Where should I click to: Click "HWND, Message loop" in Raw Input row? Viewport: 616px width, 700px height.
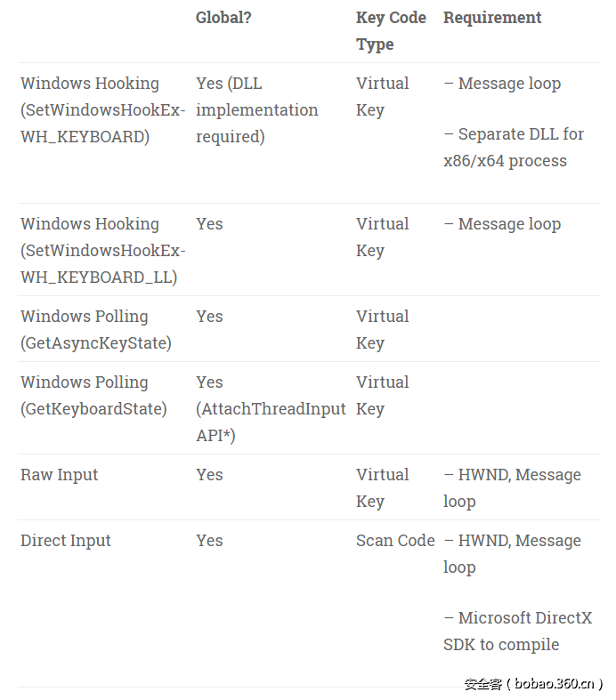point(512,488)
